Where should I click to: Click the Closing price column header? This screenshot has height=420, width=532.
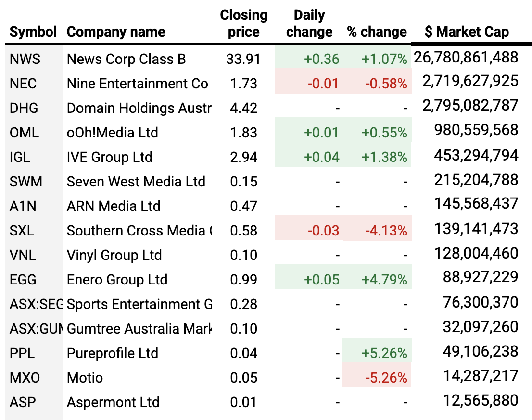243,24
